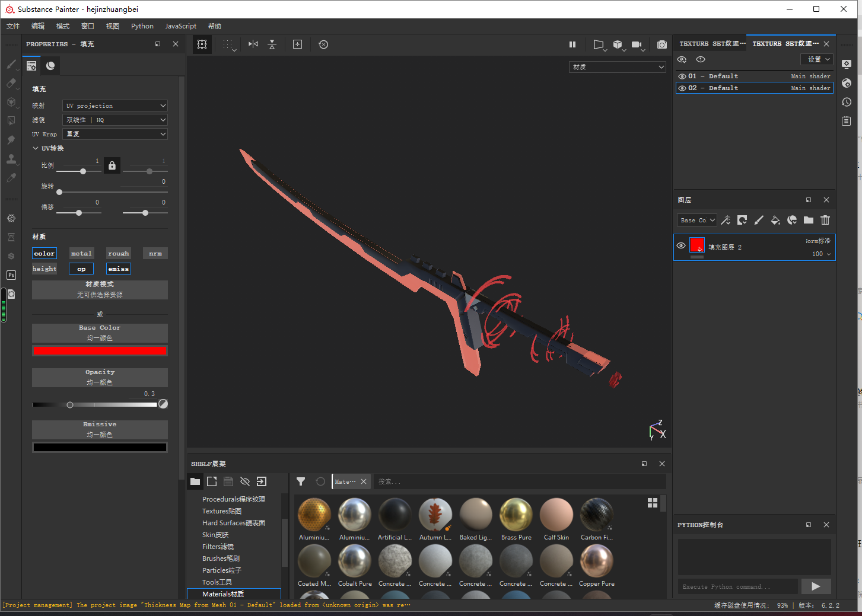Toggle the metal channel button
Viewport: 862px width, 616px height.
tap(81, 253)
